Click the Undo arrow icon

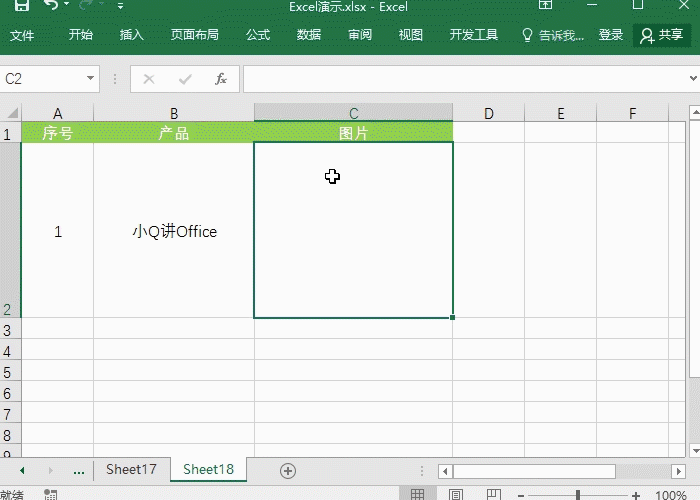click(52, 5)
